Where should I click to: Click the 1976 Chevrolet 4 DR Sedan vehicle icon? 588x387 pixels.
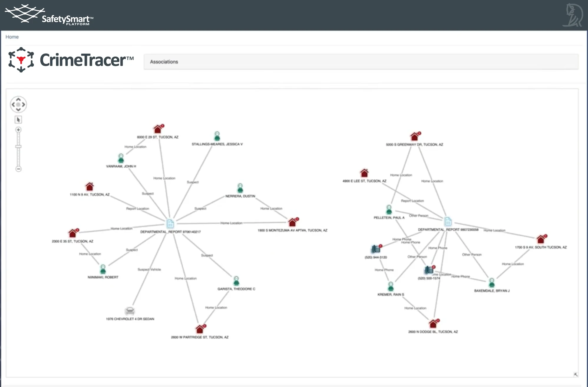[130, 311]
